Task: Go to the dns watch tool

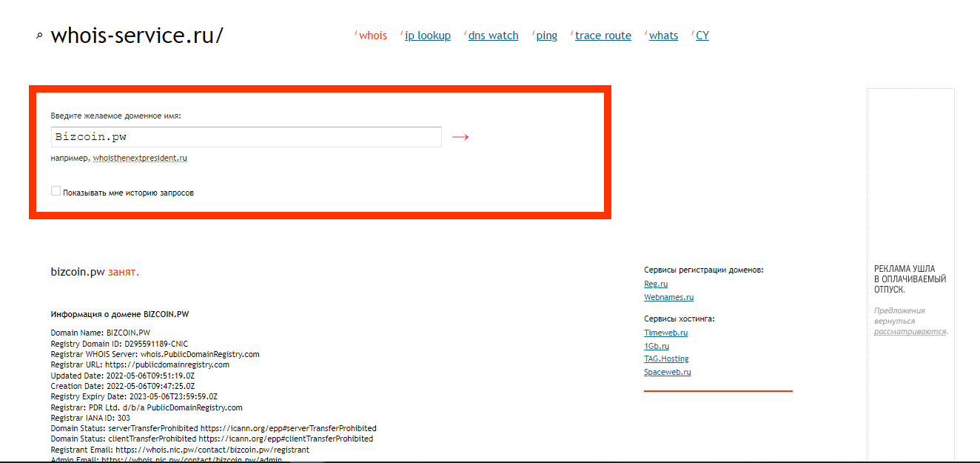Action: [493, 36]
